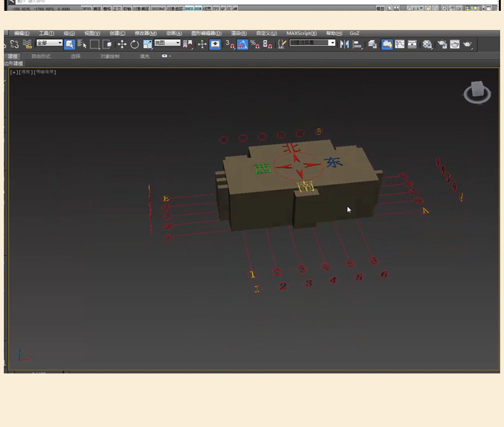
Task: Open the 视图(V) menu
Action: tap(93, 33)
